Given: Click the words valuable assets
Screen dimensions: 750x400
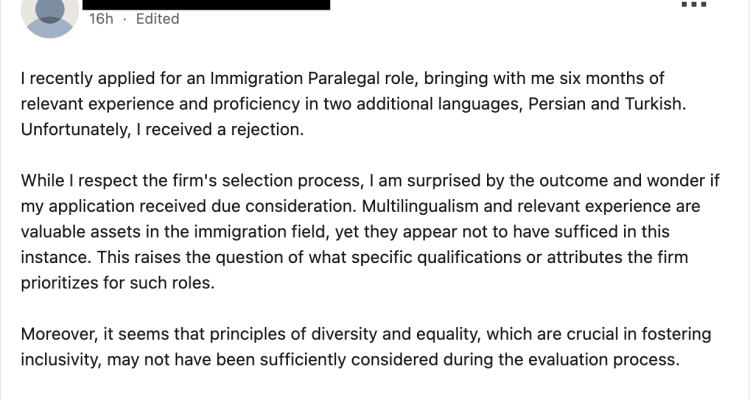Looking at the screenshot, I should (81, 232).
